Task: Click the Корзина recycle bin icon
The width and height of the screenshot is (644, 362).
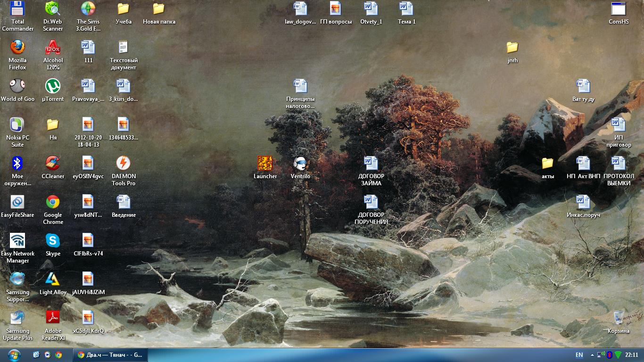Action: point(619,322)
